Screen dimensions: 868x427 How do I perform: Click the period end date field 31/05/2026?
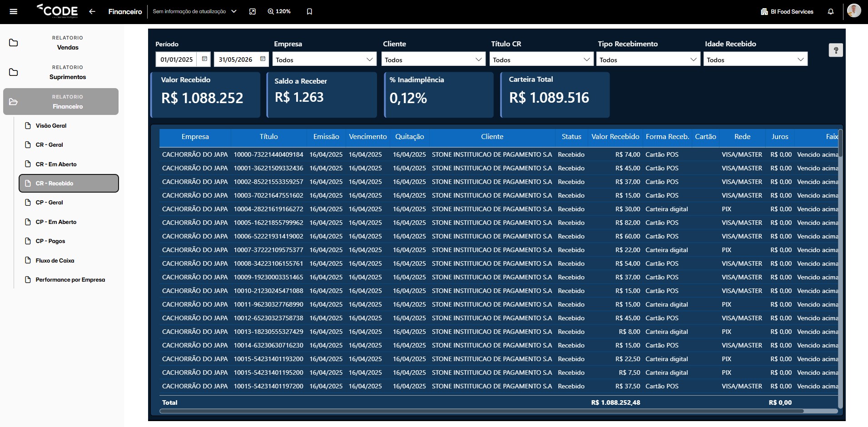pyautogui.click(x=235, y=60)
